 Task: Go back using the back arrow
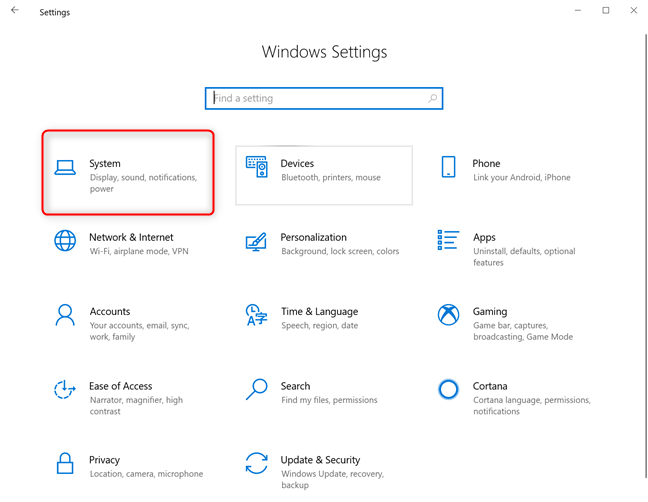tap(15, 11)
